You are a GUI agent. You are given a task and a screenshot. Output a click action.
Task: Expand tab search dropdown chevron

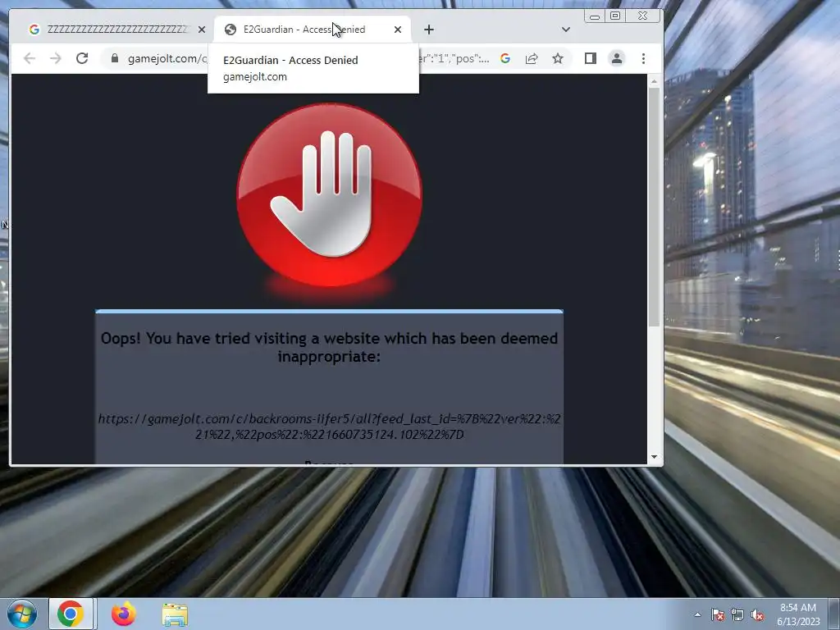click(x=566, y=30)
